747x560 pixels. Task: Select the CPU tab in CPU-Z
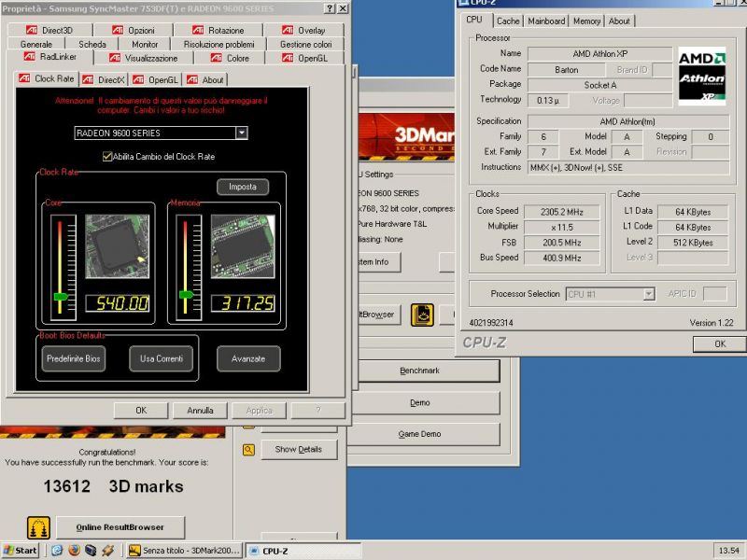tap(474, 20)
